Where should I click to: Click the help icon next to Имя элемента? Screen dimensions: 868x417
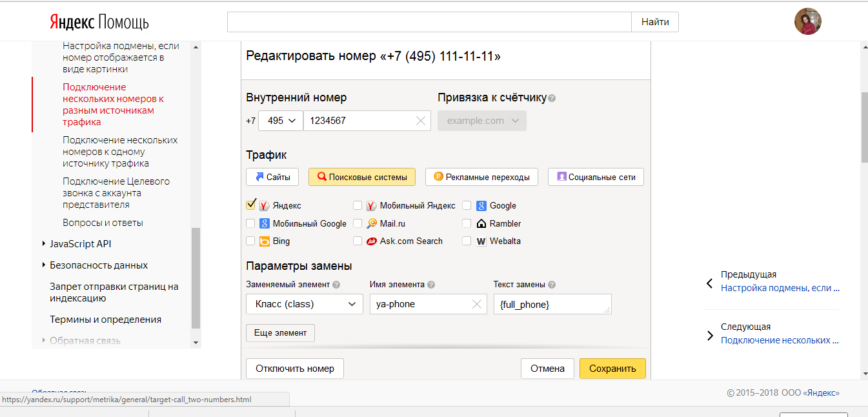click(x=430, y=285)
